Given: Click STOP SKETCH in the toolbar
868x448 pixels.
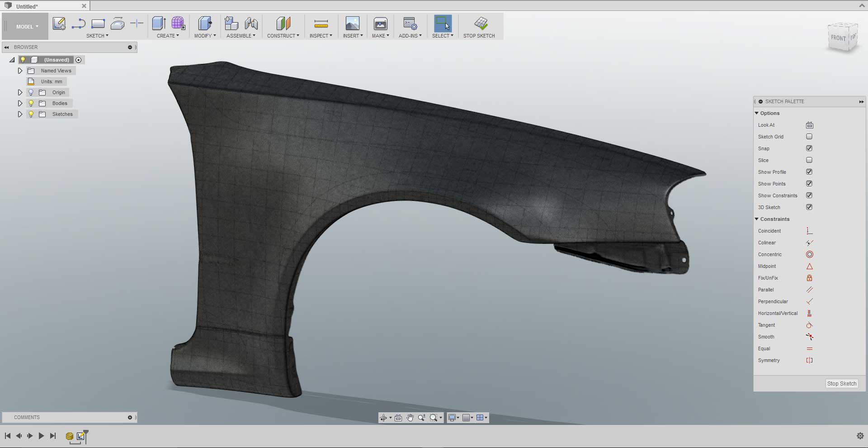Looking at the screenshot, I should pos(479,28).
